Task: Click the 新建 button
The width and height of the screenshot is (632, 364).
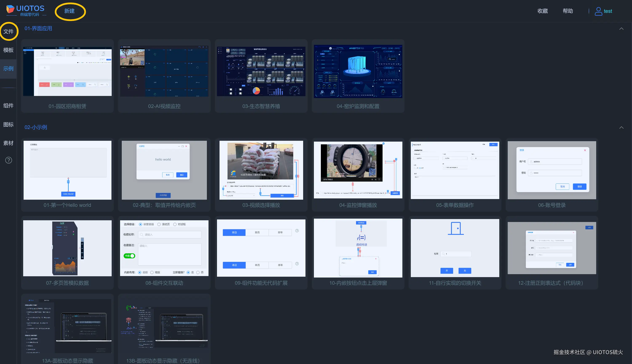Action: point(69,11)
